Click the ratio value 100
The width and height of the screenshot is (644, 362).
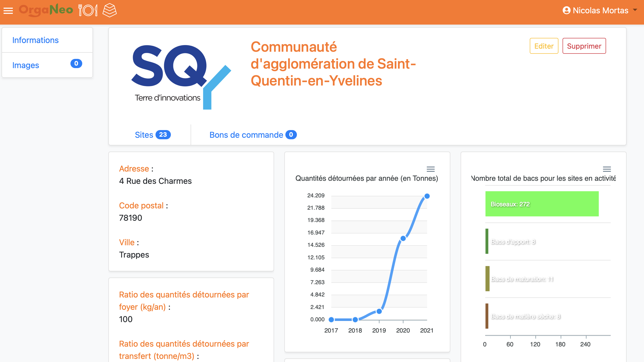pos(126,319)
